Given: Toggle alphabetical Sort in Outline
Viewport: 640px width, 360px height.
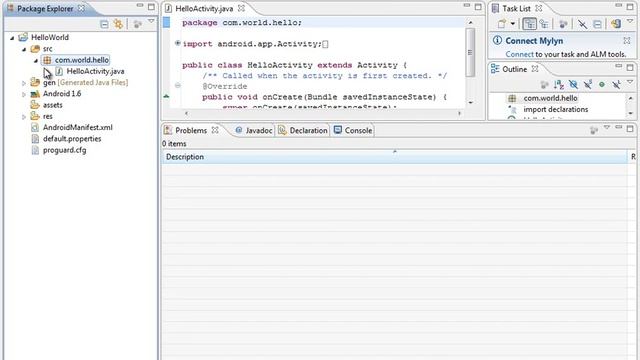Looking at the screenshot, I should coord(558,84).
